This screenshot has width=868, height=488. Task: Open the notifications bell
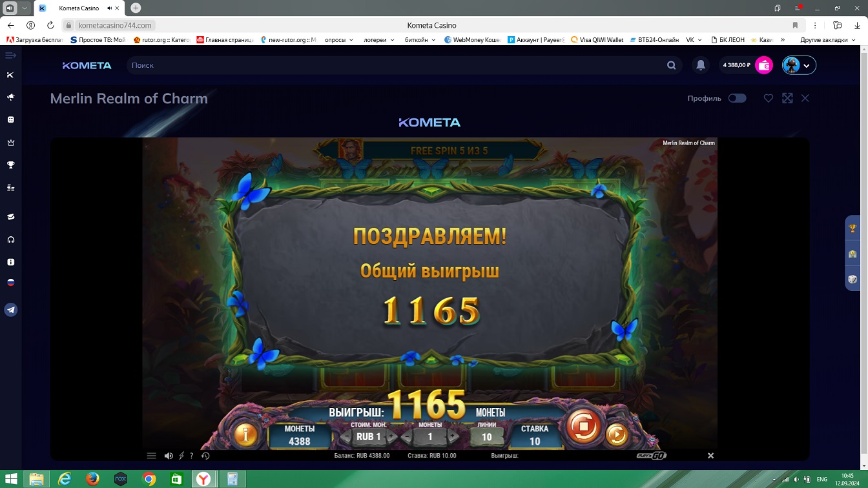[x=701, y=65]
